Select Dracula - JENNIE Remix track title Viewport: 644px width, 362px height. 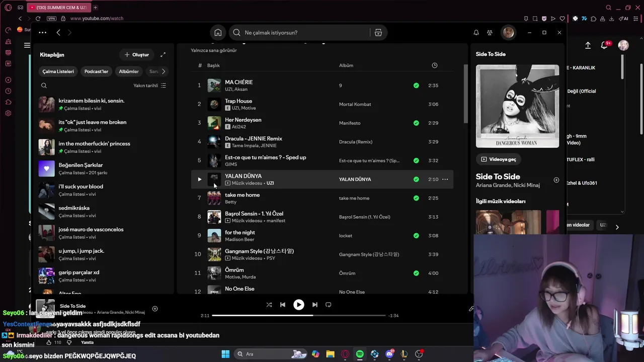[x=254, y=139]
